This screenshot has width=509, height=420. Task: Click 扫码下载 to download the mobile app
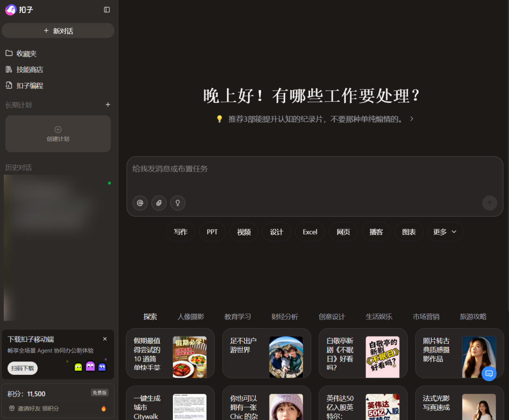pos(22,368)
